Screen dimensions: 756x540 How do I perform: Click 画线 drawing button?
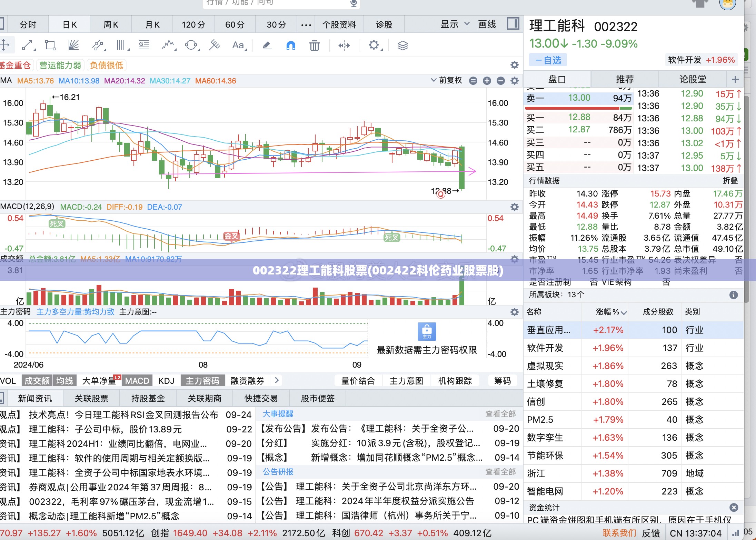pyautogui.click(x=487, y=24)
